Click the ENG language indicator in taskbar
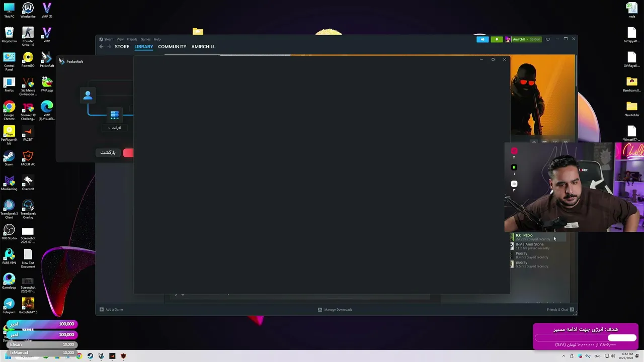This screenshot has width=644, height=362. click(x=596, y=356)
